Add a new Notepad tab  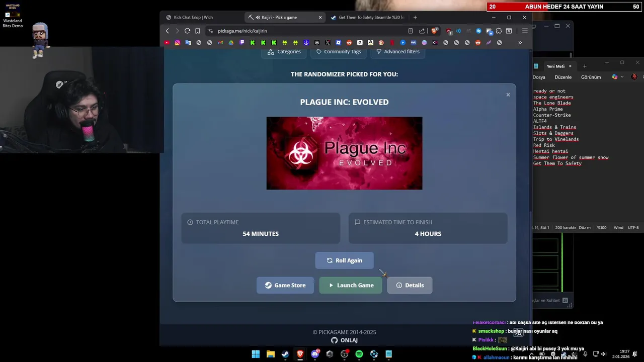pos(585,66)
